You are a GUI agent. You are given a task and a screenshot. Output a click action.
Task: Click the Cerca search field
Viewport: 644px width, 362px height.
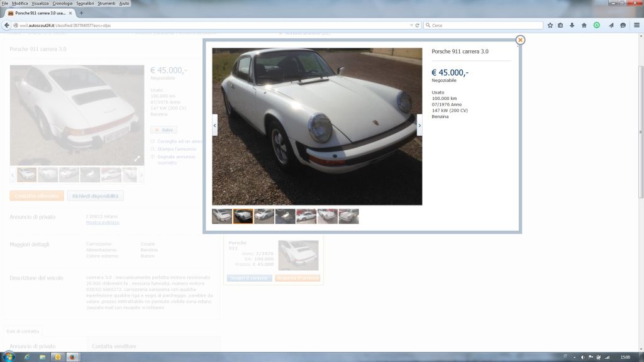click(x=483, y=25)
